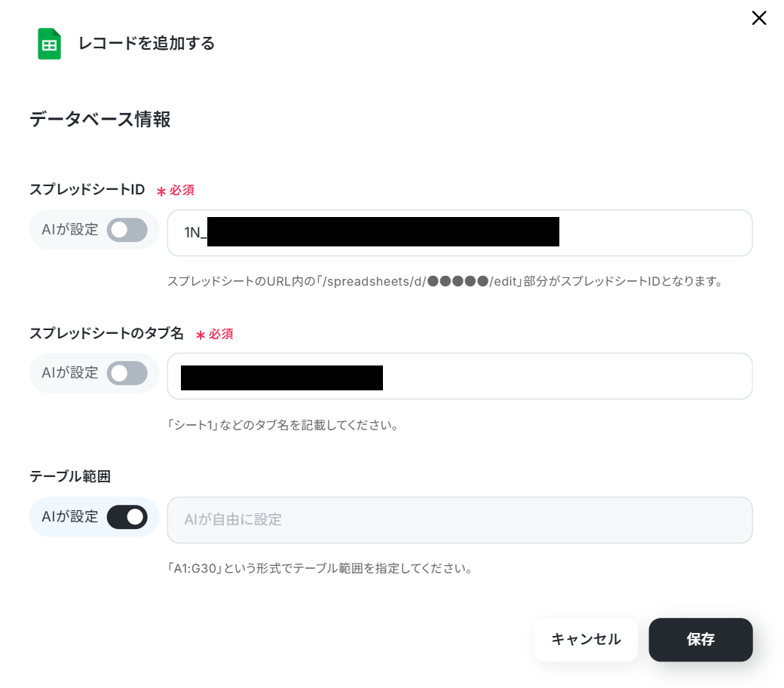Click the データベース情報 section heading

100,119
